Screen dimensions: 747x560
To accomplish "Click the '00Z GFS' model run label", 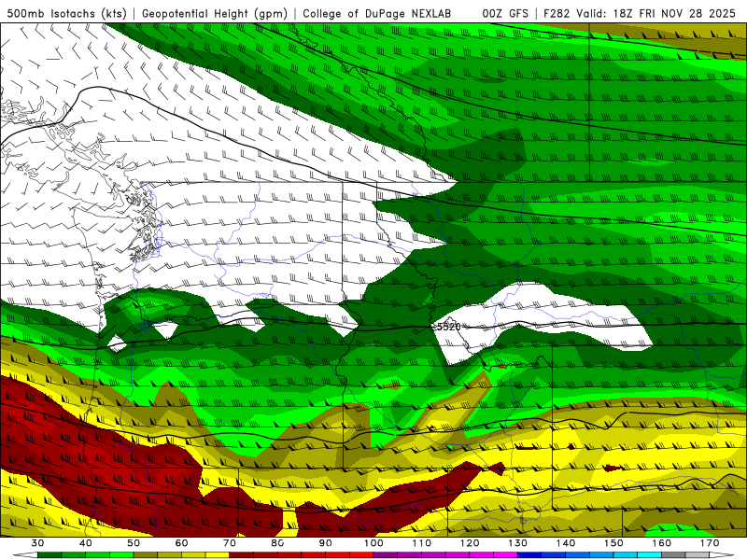I will tap(505, 13).
